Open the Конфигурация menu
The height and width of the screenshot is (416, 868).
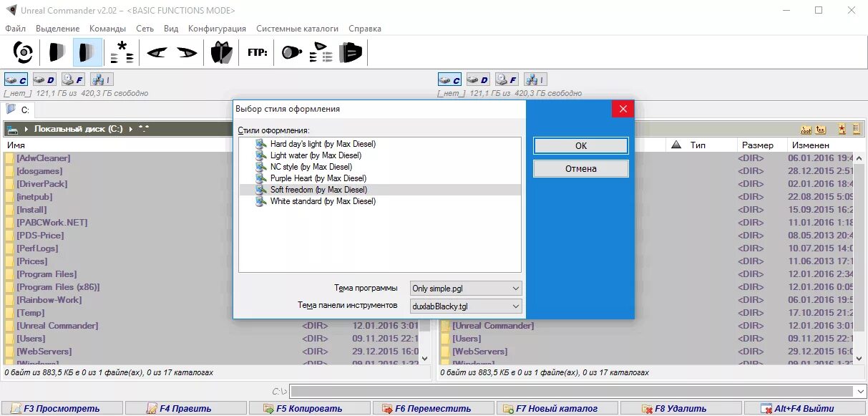pos(217,29)
